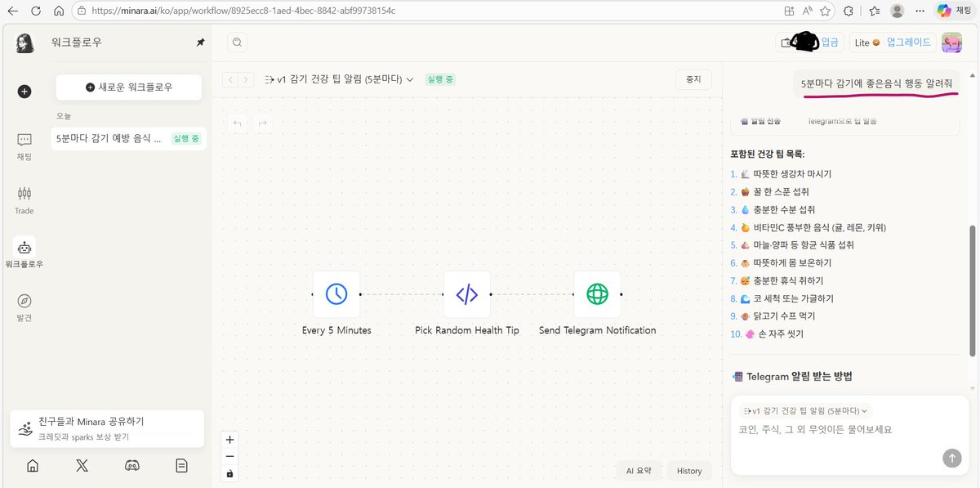Click the Lite plan badge

[x=867, y=43]
